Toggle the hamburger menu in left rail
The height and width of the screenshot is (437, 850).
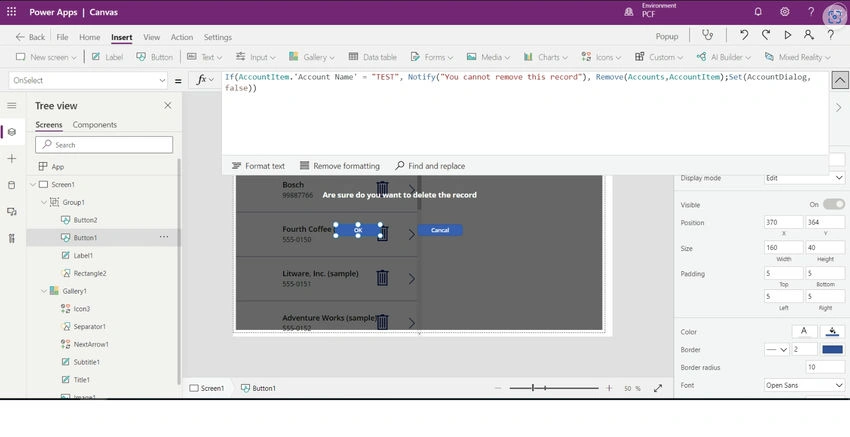[x=11, y=106]
